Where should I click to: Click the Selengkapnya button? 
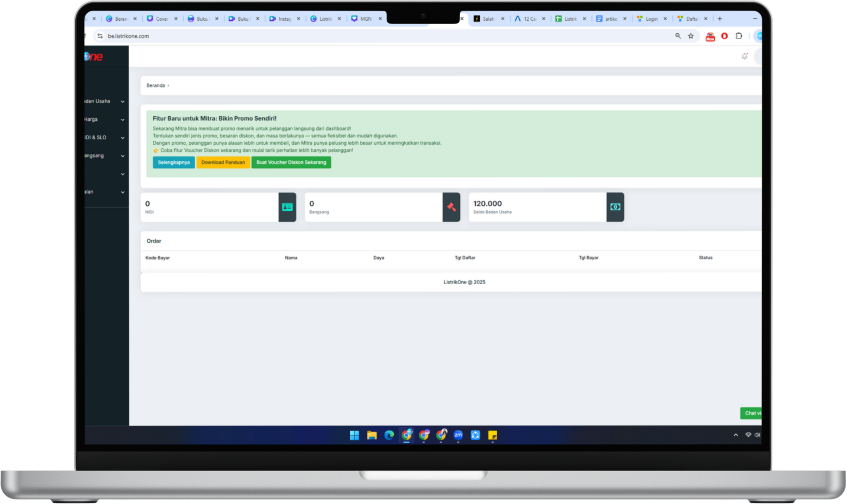pyautogui.click(x=174, y=162)
